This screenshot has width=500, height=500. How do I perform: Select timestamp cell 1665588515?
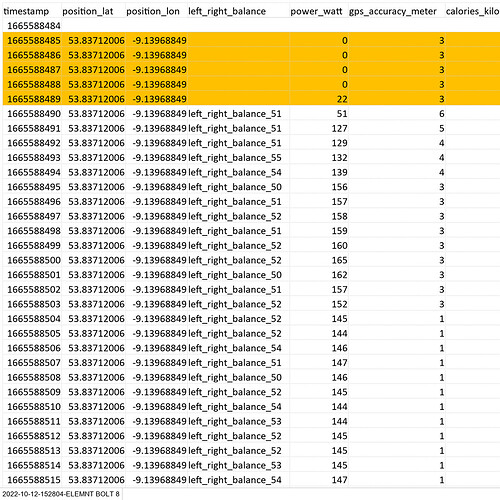point(34,480)
